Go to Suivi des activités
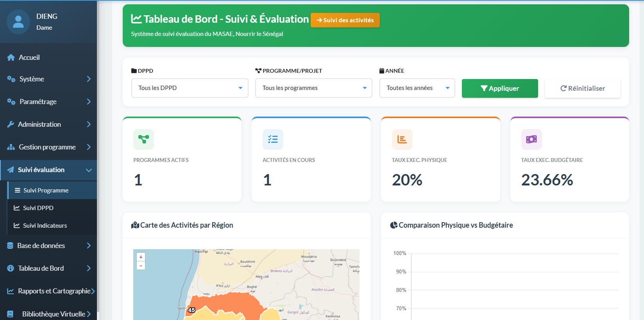Viewport: 644px width, 320px height. [345, 20]
